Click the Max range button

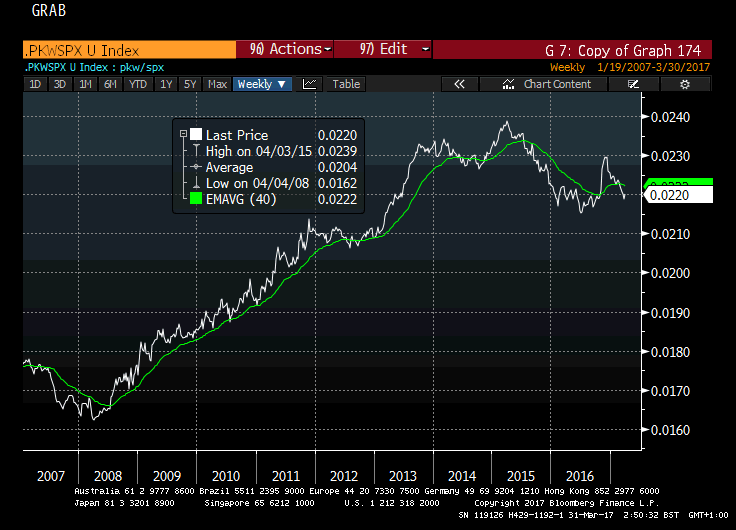(x=217, y=85)
